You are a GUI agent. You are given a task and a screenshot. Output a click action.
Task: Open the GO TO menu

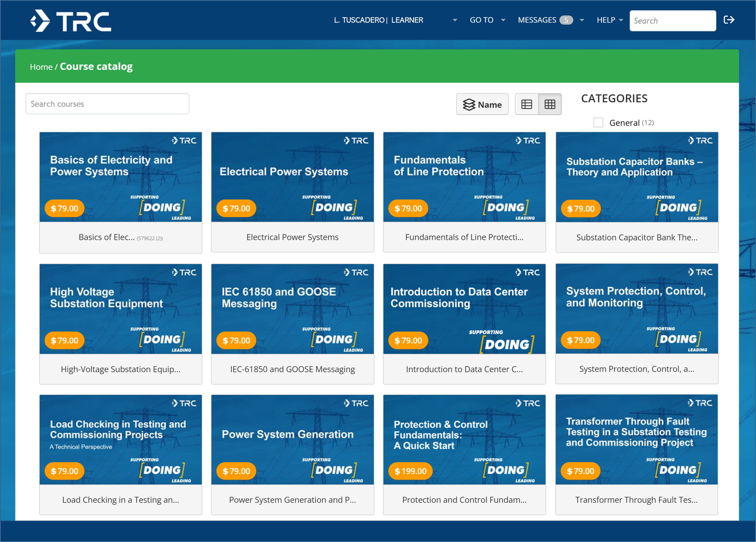tap(481, 20)
